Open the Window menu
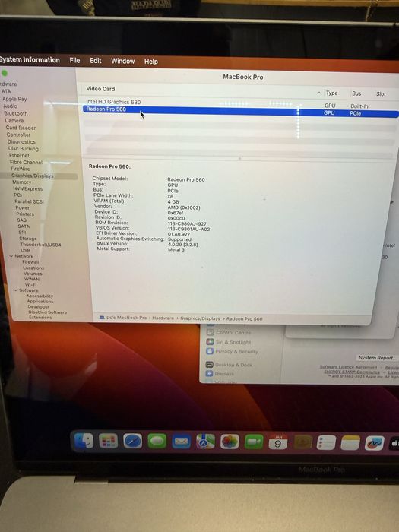This screenshot has width=399, height=532. [123, 61]
